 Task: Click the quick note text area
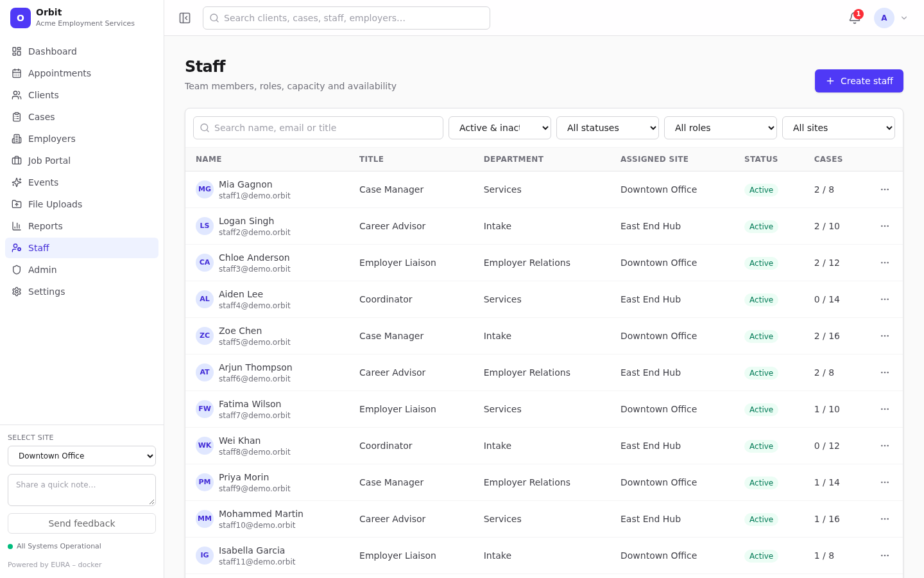81,490
